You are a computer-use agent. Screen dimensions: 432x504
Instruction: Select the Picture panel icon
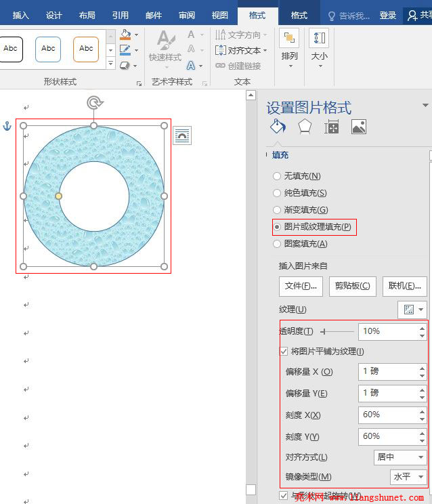pos(359,127)
